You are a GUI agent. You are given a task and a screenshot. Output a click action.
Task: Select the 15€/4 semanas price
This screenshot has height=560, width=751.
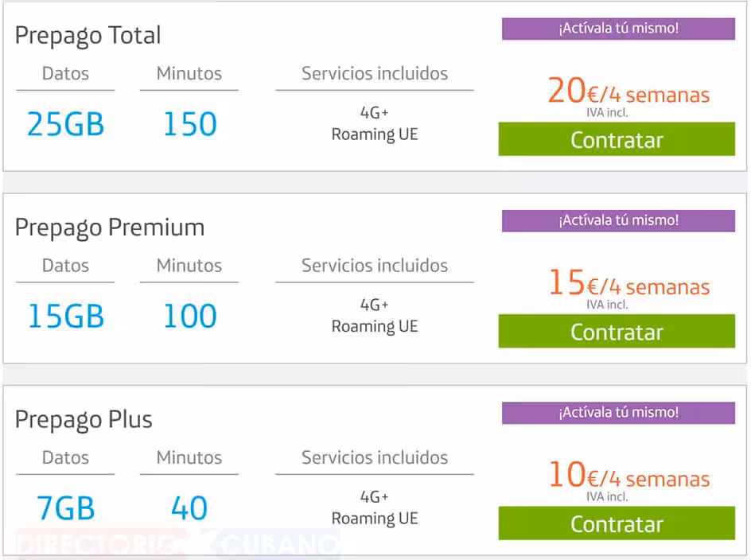628,285
